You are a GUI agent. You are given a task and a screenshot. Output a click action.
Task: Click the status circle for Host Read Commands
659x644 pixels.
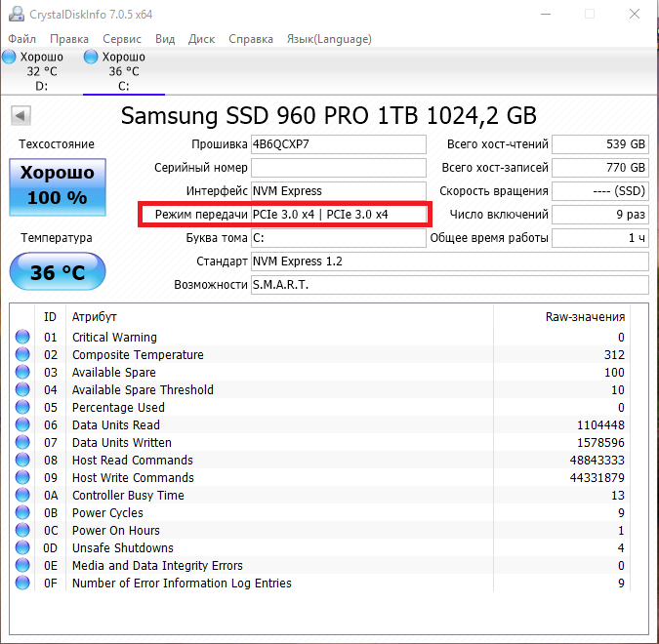pos(22,460)
